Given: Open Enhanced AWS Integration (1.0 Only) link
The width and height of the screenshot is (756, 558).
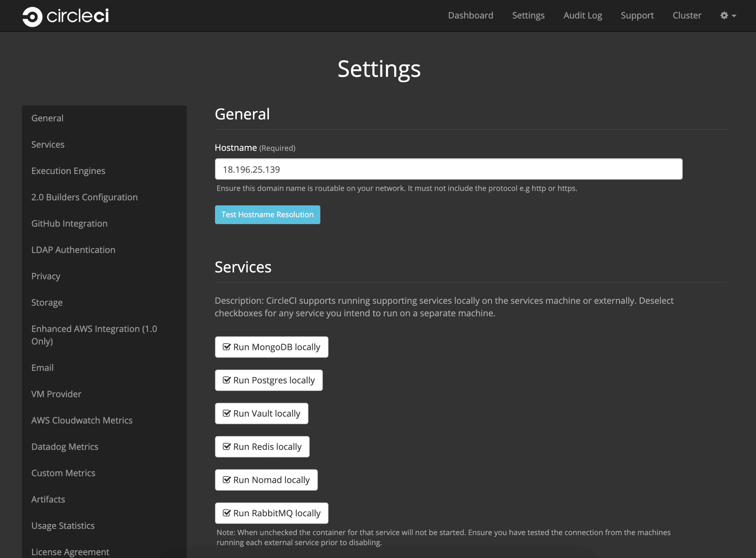Looking at the screenshot, I should tap(94, 335).
